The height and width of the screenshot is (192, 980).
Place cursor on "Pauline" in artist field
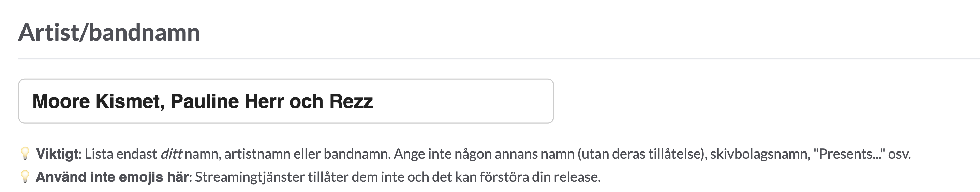click(x=205, y=101)
